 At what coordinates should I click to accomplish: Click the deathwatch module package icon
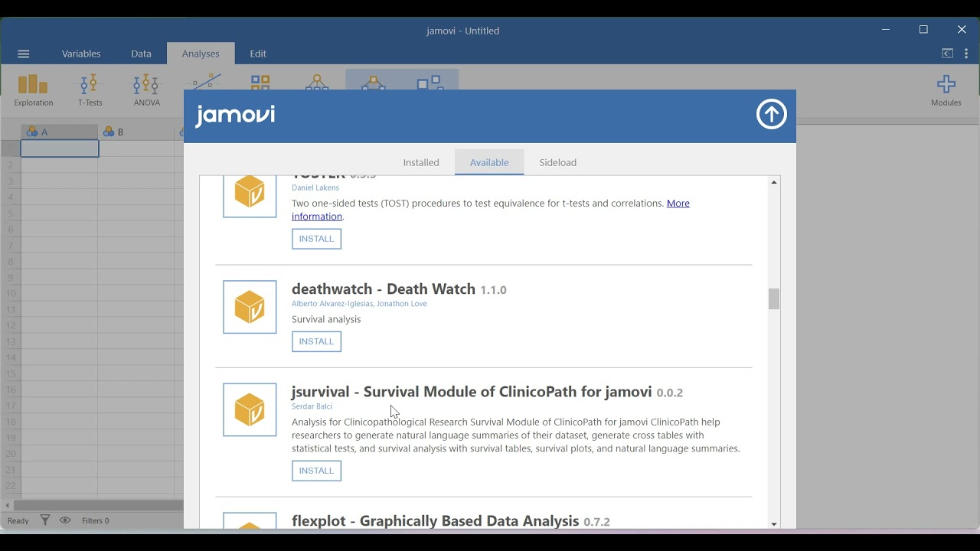250,307
